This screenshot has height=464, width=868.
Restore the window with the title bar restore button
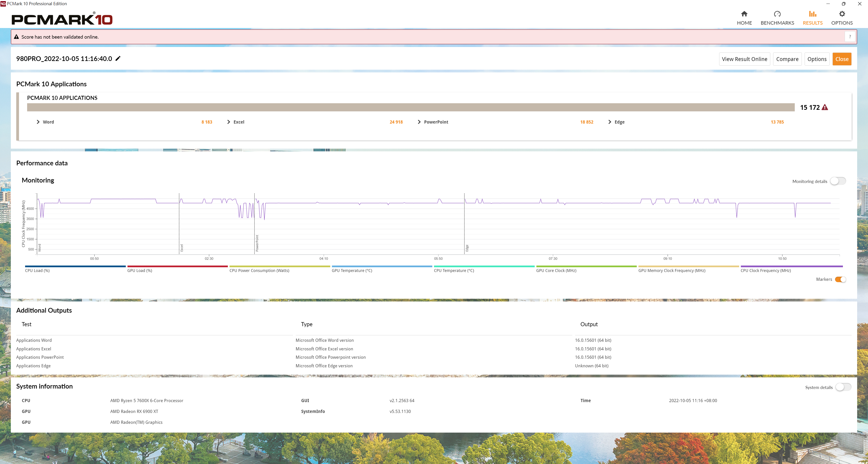click(843, 4)
